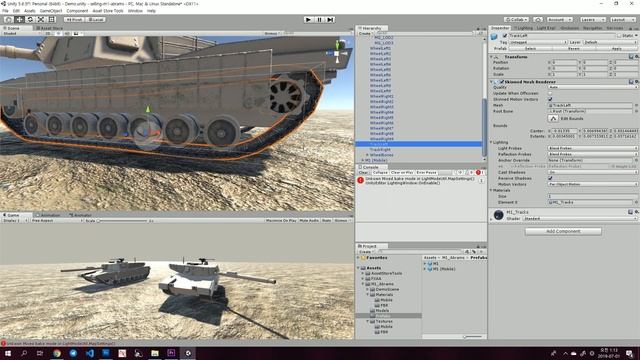Open the Quality dropdown
The width and height of the screenshot is (640, 360).
(x=592, y=87)
